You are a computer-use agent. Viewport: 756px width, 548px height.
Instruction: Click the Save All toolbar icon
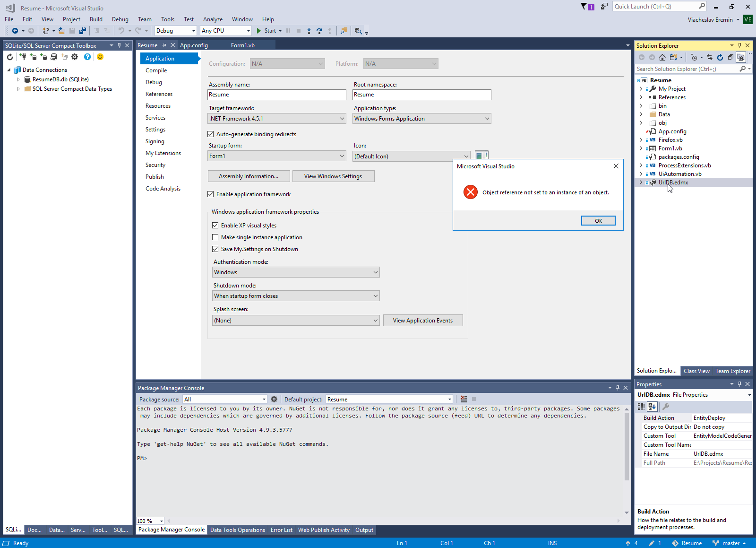[83, 31]
